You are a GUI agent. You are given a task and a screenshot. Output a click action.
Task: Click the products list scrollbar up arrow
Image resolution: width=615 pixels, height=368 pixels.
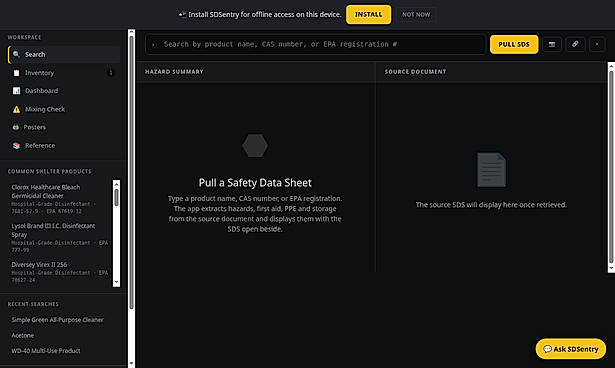[x=116, y=184]
